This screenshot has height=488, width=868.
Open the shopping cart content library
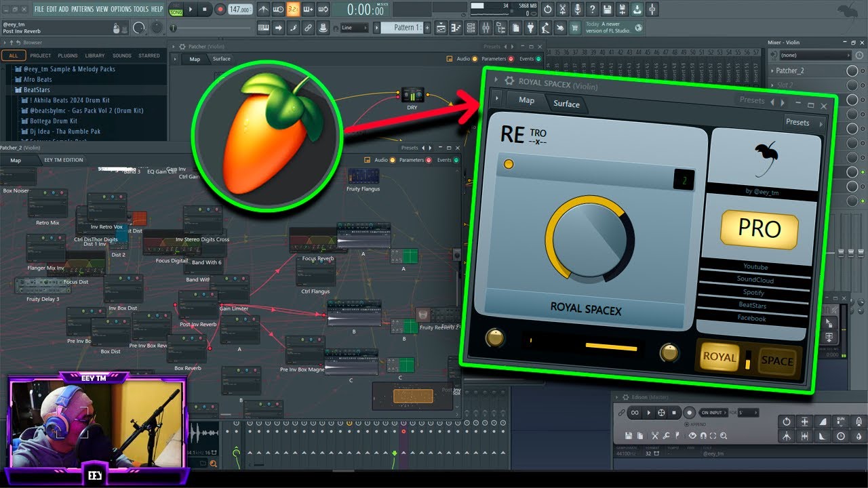click(x=574, y=28)
